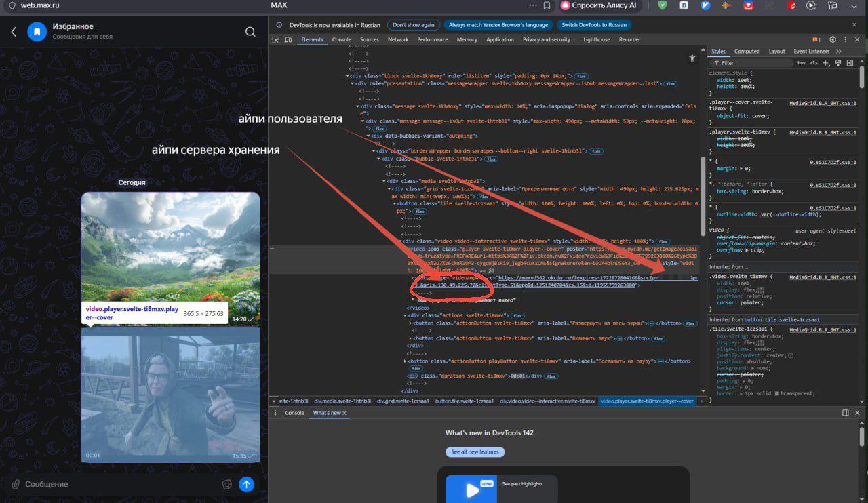Image resolution: width=868 pixels, height=503 pixels.
Task: Click the Don't show again button
Action: coord(414,25)
